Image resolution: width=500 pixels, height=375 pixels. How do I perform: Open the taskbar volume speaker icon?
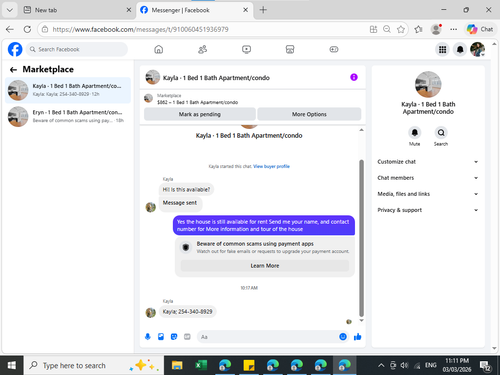(404, 365)
